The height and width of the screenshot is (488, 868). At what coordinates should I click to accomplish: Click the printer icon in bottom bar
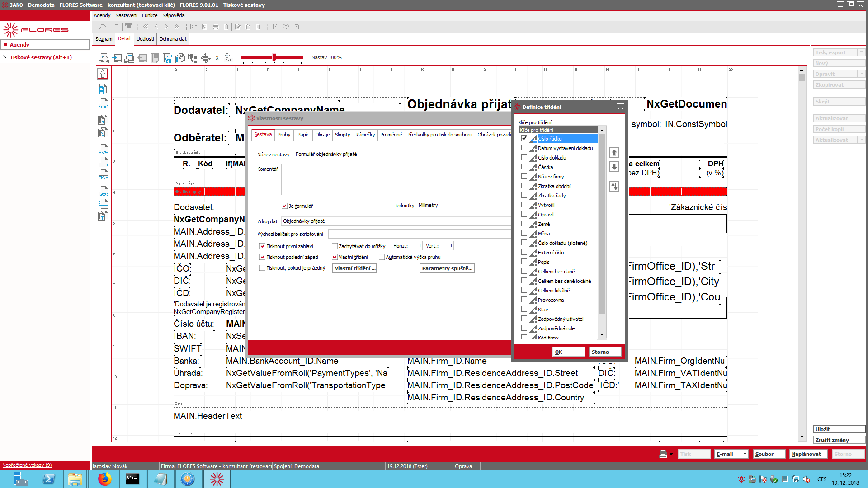[663, 454]
